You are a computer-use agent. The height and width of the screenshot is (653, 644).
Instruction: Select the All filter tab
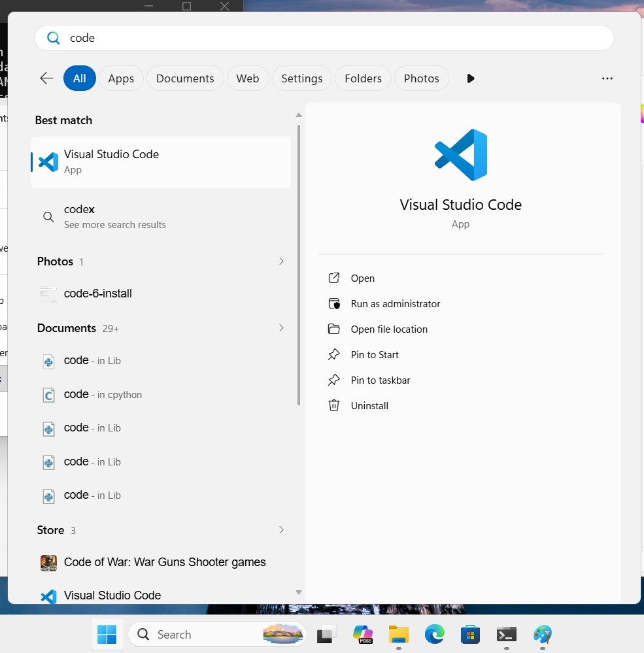coord(80,78)
